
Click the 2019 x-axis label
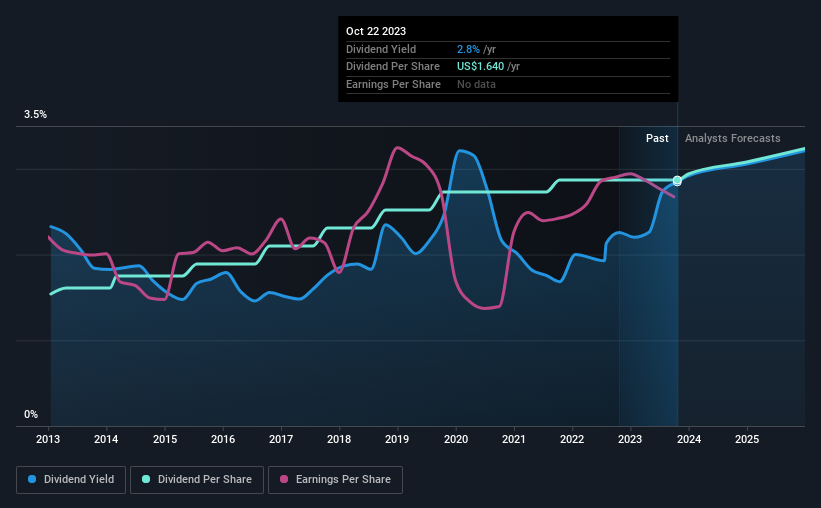pyautogui.click(x=397, y=439)
